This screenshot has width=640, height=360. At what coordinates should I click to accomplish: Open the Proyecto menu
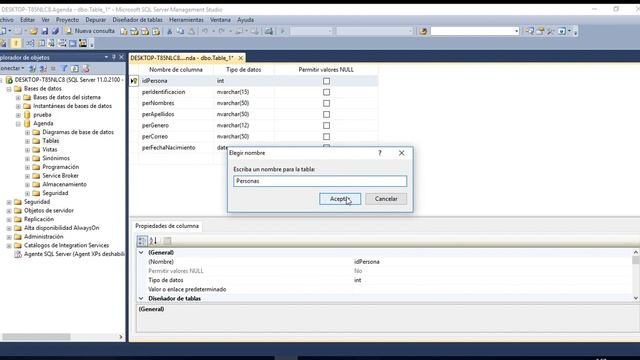click(x=67, y=20)
